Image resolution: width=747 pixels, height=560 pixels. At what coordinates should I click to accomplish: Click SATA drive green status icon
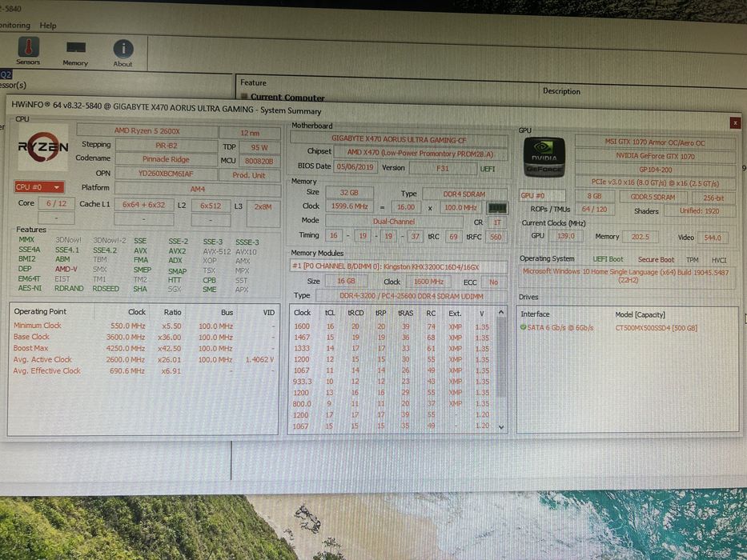[523, 327]
